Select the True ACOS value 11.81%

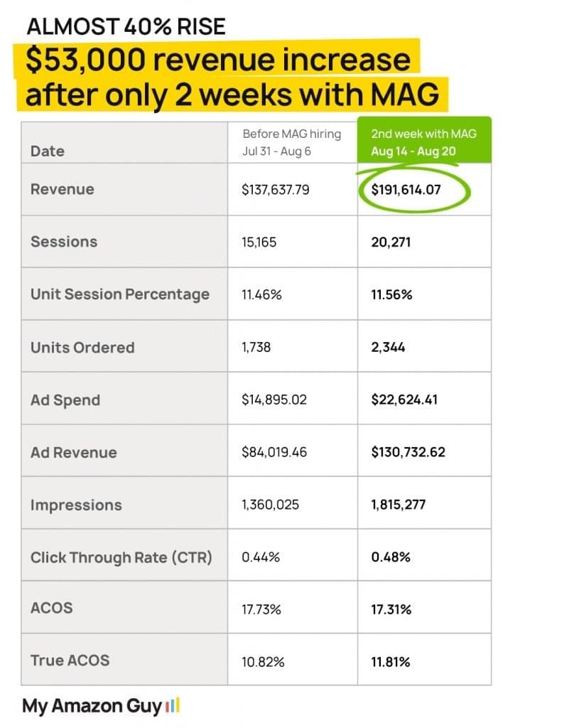click(x=391, y=662)
